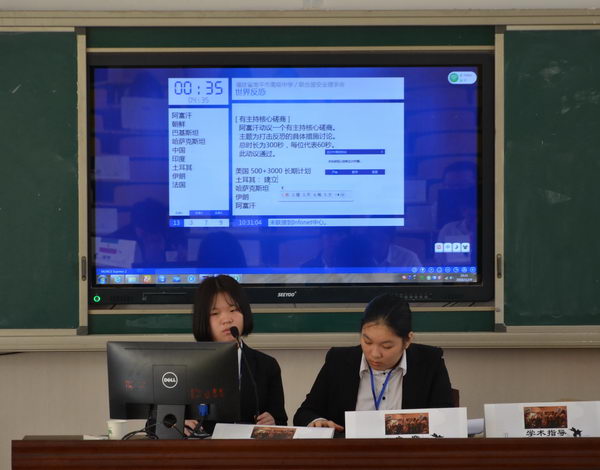Viewport: 600px width, 470px height.
Task: Select 巴基斯坦 in the country list
Action: [185, 133]
